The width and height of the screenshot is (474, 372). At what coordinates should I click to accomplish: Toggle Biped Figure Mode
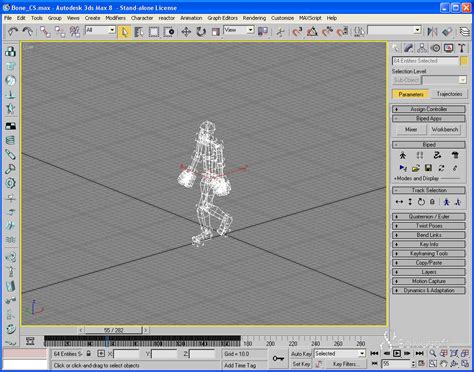click(x=403, y=155)
